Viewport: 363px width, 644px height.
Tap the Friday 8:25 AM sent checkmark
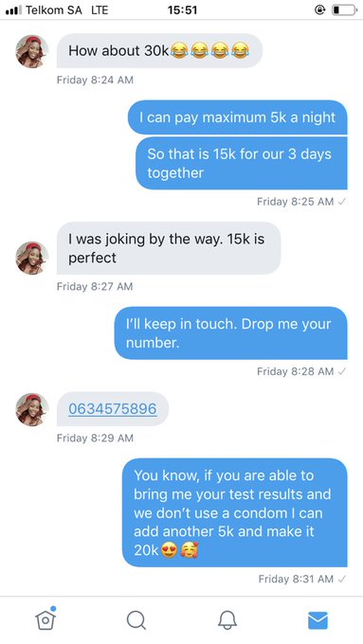pos(341,202)
